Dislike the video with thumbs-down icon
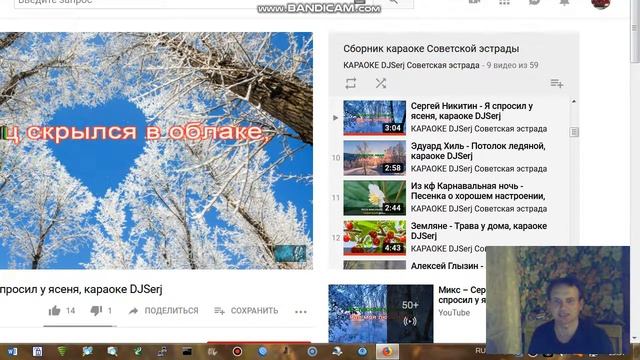Image resolution: width=640 pixels, height=360 pixels. tap(96, 311)
